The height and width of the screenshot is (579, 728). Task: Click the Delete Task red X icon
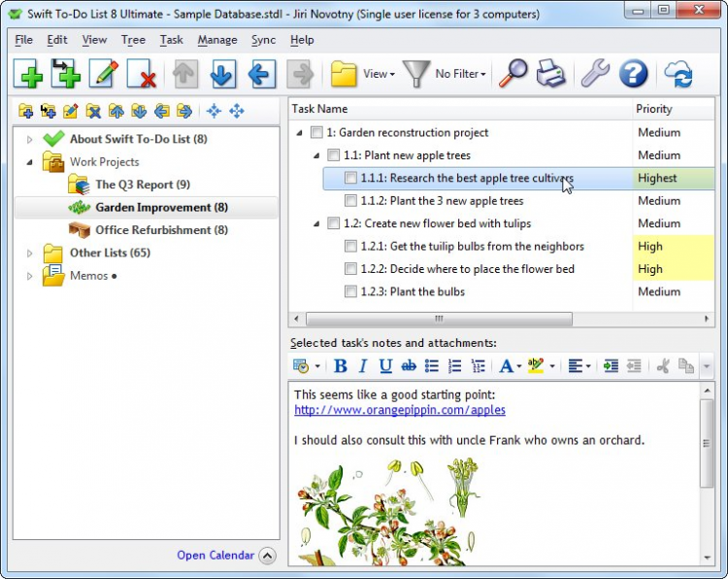pyautogui.click(x=142, y=74)
